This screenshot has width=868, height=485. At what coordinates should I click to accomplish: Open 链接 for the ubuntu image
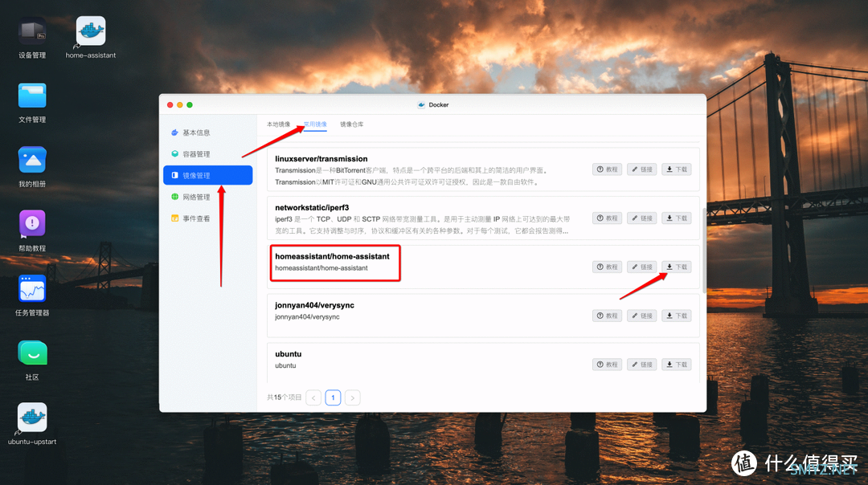[x=641, y=365]
